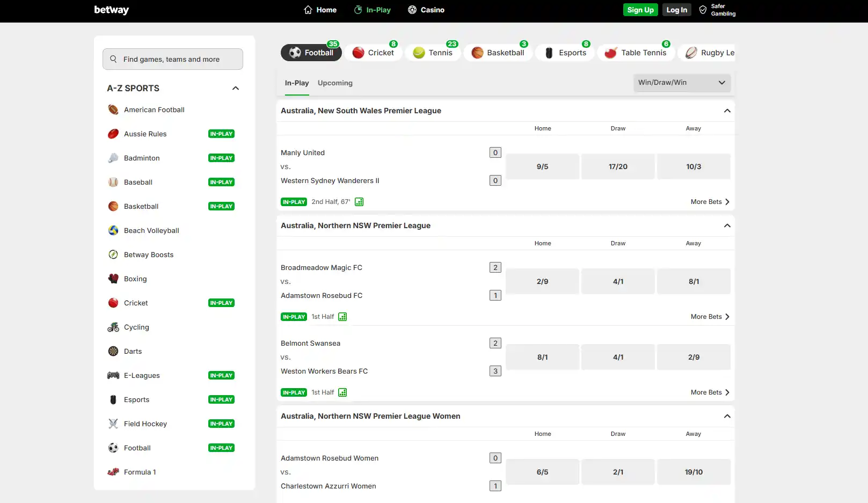Click the Cycling bike icon
This screenshot has width=868, height=503.
[113, 327]
